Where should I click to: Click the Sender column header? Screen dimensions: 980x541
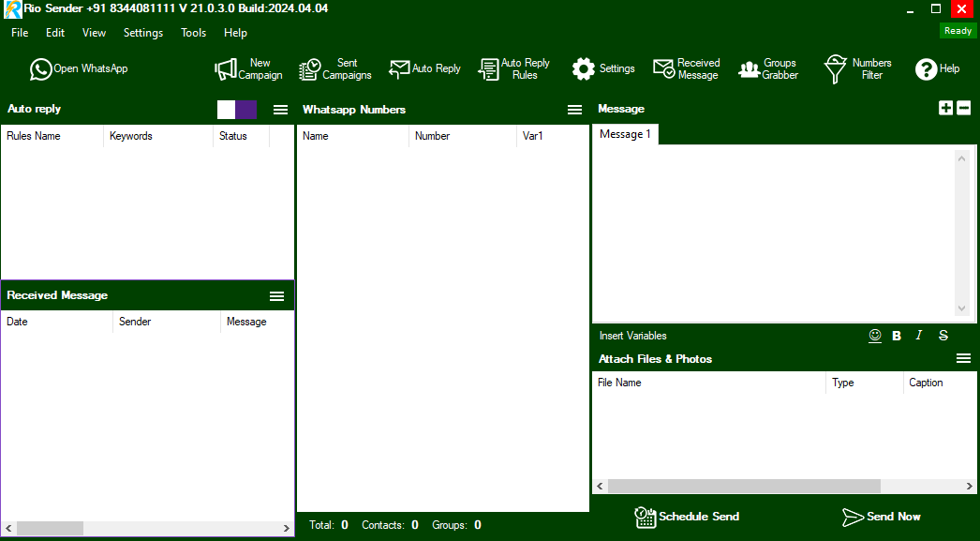[167, 322]
